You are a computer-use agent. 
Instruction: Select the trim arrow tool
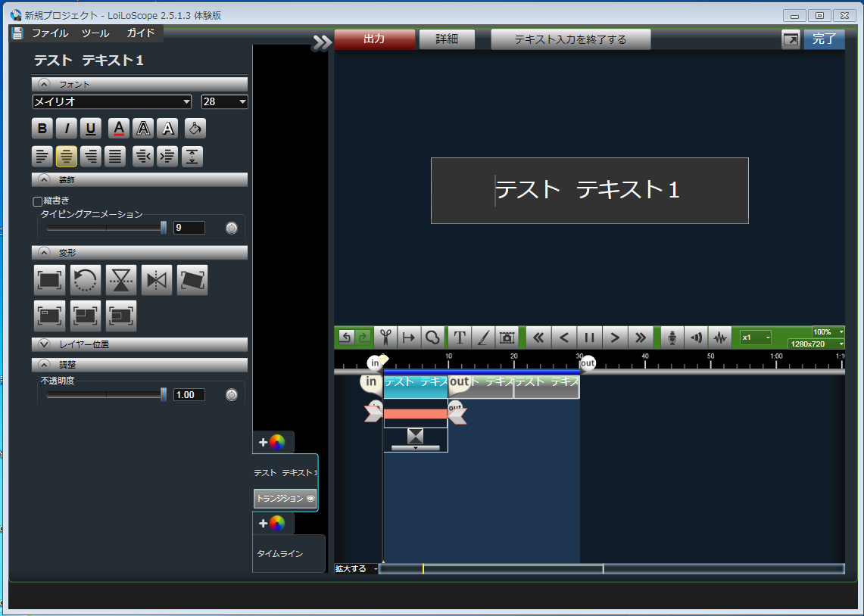click(x=409, y=338)
